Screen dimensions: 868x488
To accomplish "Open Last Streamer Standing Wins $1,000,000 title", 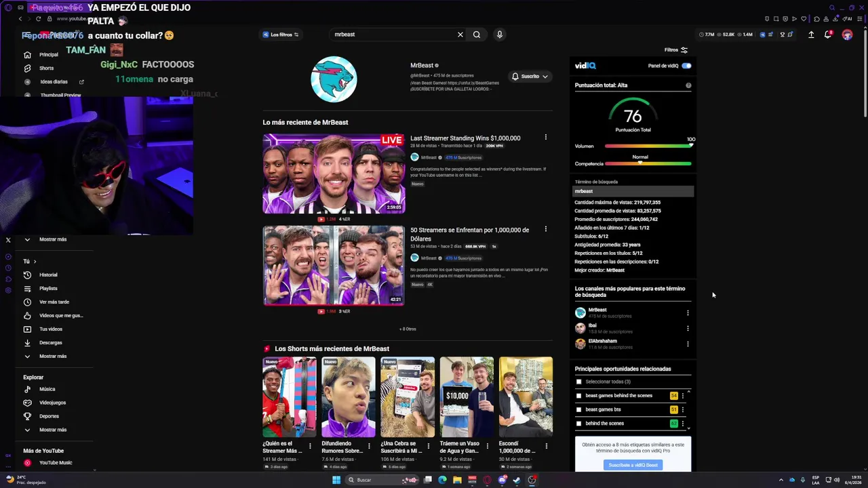I will click(x=465, y=138).
